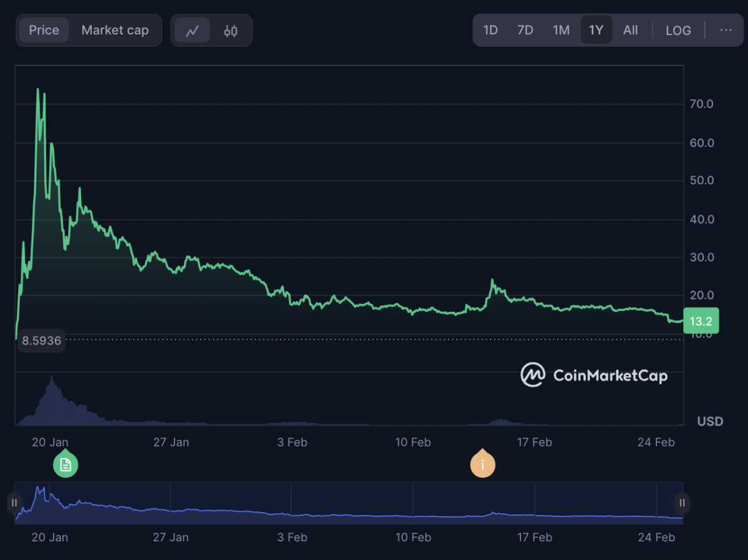Viewport: 748px width, 560px height.
Task: Click the right range slider handle
Action: coord(683,503)
